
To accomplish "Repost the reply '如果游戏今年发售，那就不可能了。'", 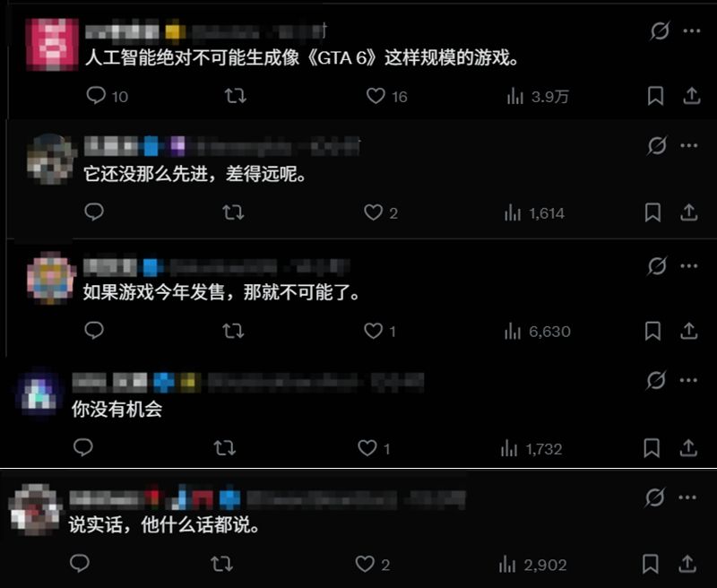I will [x=233, y=331].
